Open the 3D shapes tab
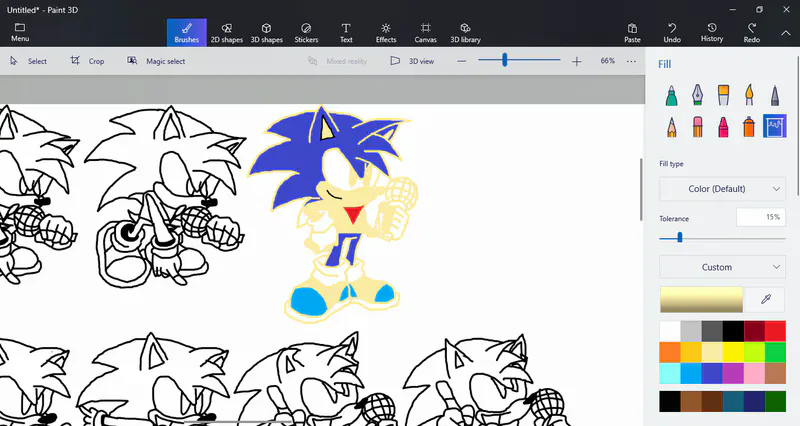The image size is (800, 426). click(x=266, y=33)
